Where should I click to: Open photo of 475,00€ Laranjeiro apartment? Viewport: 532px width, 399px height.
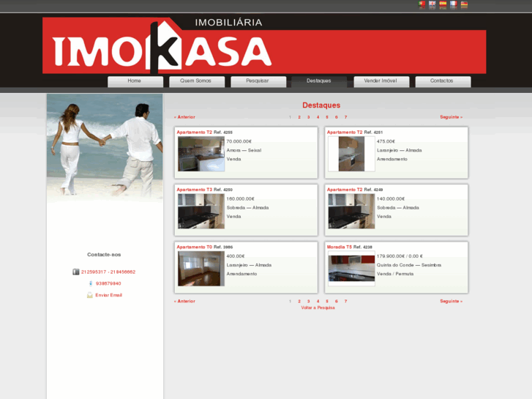[351, 154]
